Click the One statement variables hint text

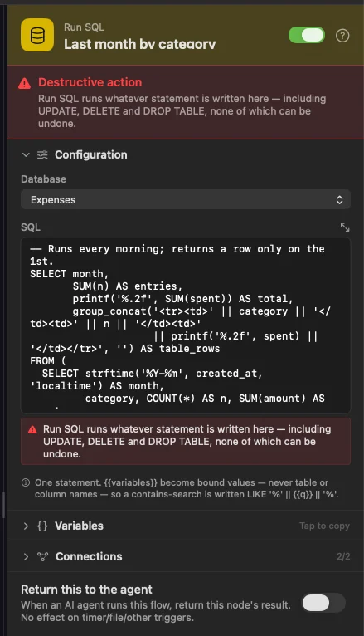coord(187,488)
